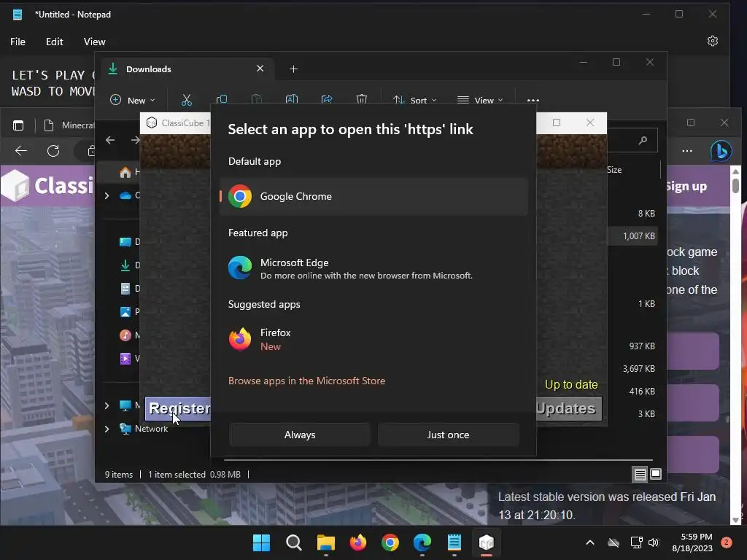Open Notepad File menu
This screenshot has width=747, height=560.
click(18, 42)
